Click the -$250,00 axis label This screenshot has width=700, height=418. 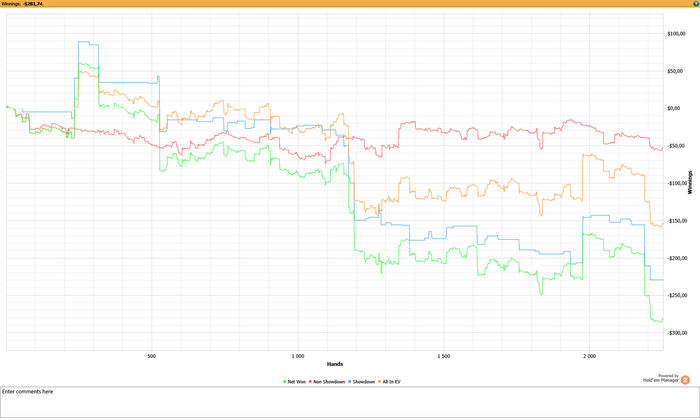[677, 296]
